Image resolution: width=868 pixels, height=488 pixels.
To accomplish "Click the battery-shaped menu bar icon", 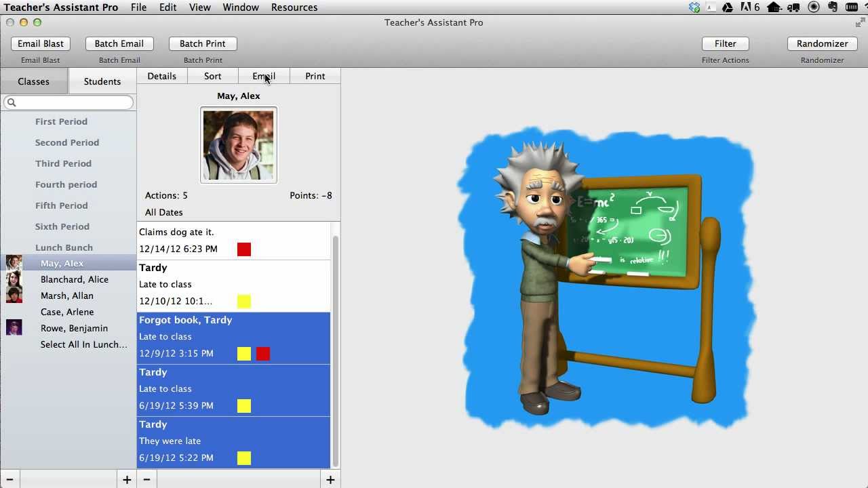I will tap(852, 7).
